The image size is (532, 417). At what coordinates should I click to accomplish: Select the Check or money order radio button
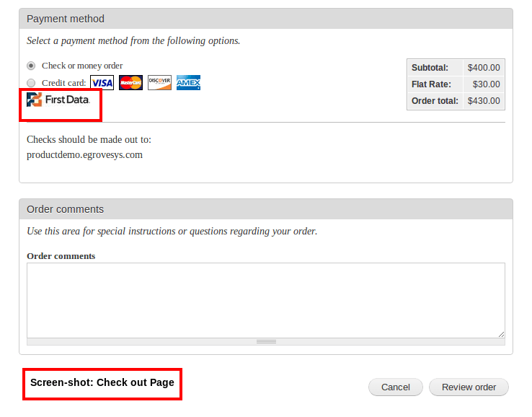coord(31,66)
